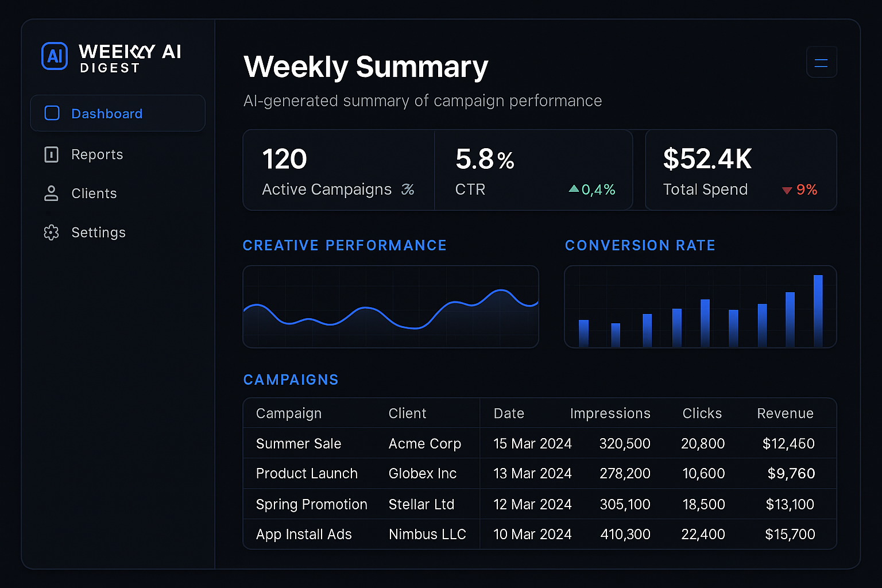
Task: Click the Revenue column header
Action: click(x=785, y=413)
